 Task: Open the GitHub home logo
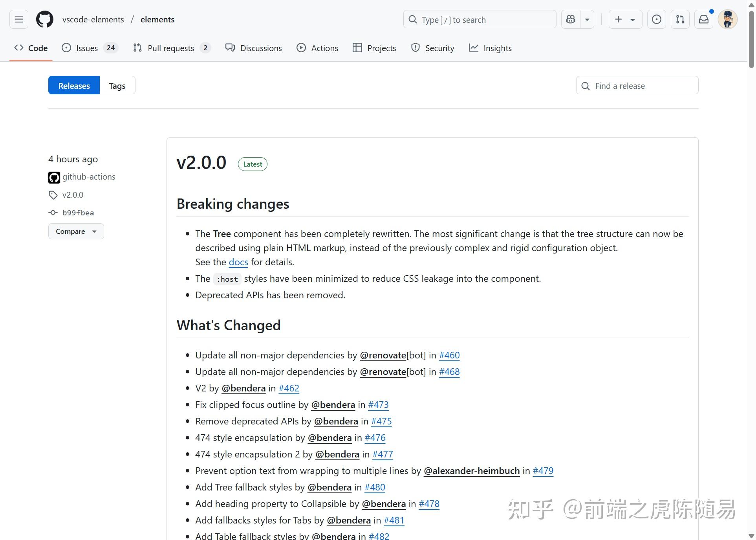(44, 19)
